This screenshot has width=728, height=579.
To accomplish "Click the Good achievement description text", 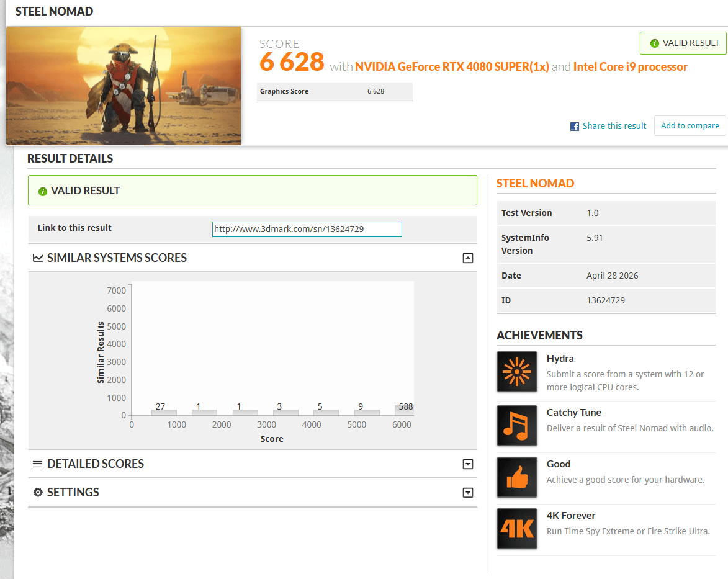I will tap(625, 480).
